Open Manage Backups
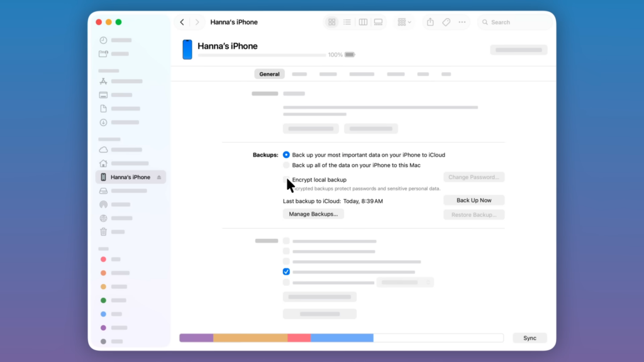The height and width of the screenshot is (362, 644). pyautogui.click(x=313, y=214)
